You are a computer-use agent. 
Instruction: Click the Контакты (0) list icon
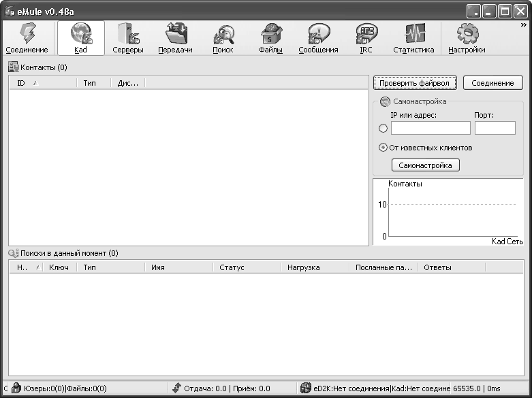(x=14, y=67)
